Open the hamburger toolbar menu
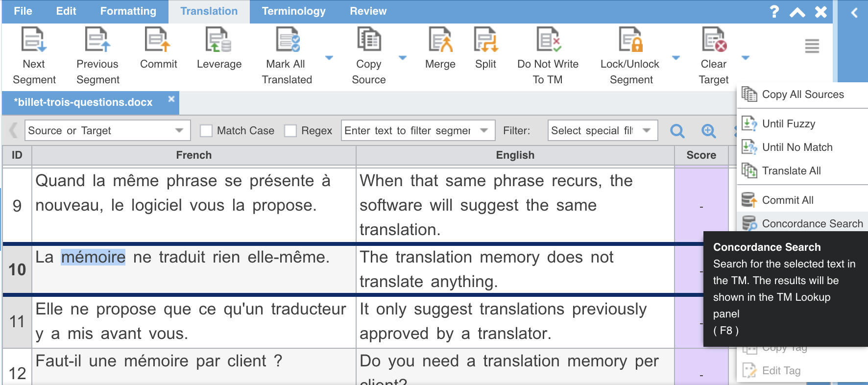 coord(812,46)
